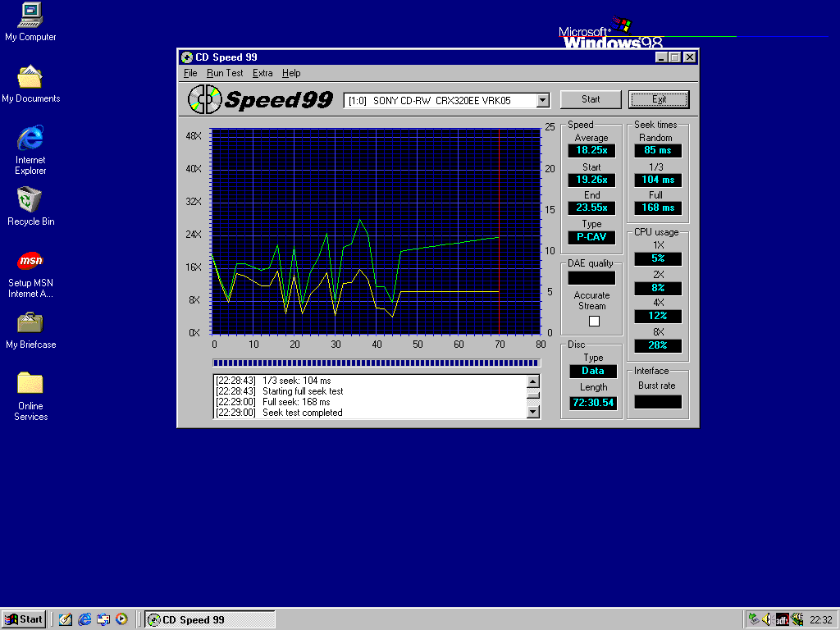Image resolution: width=840 pixels, height=630 pixels.
Task: Open the Extra menu
Action: (262, 73)
